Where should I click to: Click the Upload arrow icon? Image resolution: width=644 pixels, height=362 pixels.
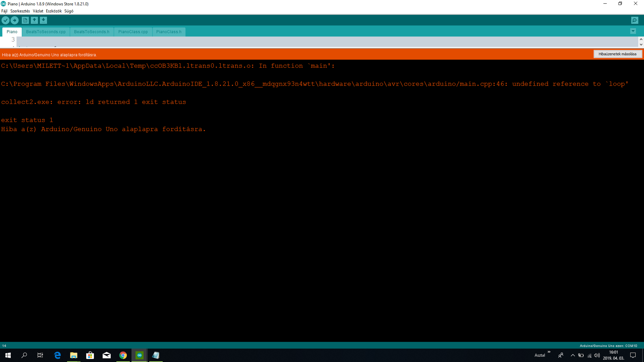[x=14, y=20]
